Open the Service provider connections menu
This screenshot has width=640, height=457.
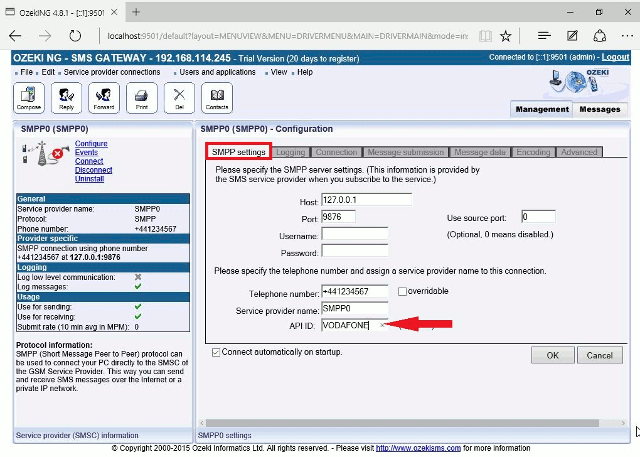(x=112, y=72)
